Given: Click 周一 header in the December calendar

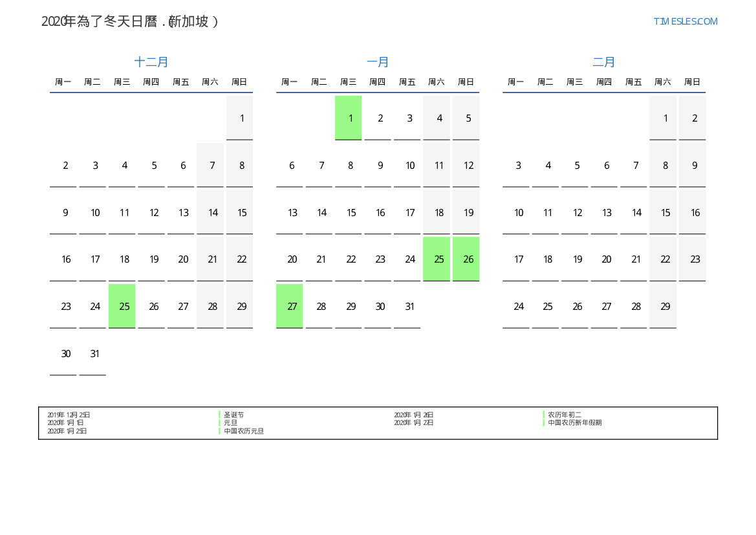Looking at the screenshot, I should 63,82.
